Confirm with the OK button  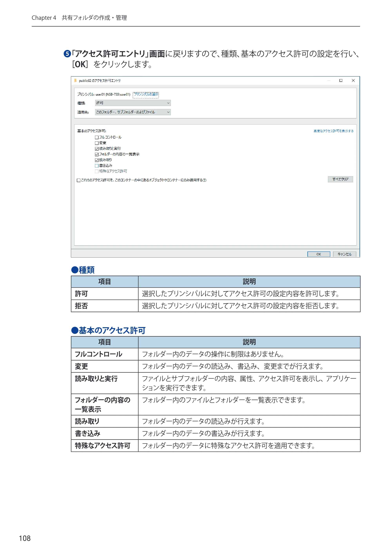(318, 254)
